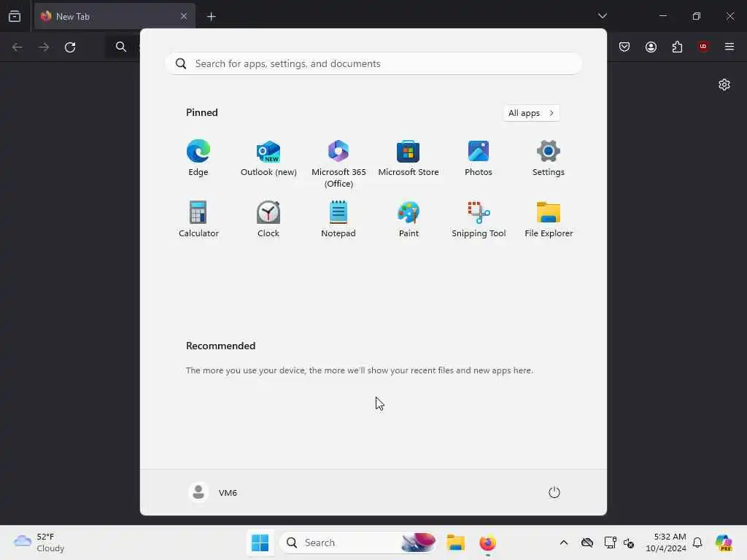747x560 pixels.
Task: Reload the current Firefox page
Action: click(70, 47)
